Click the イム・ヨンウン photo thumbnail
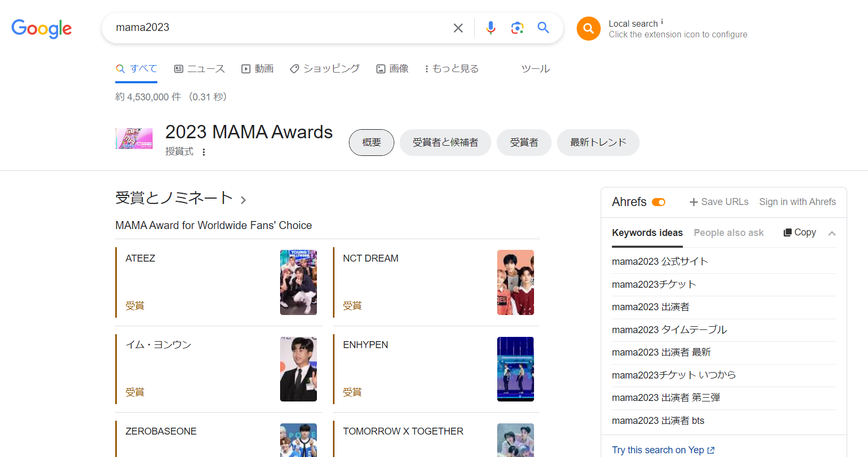Screen dimensions: 868x457 (298, 369)
